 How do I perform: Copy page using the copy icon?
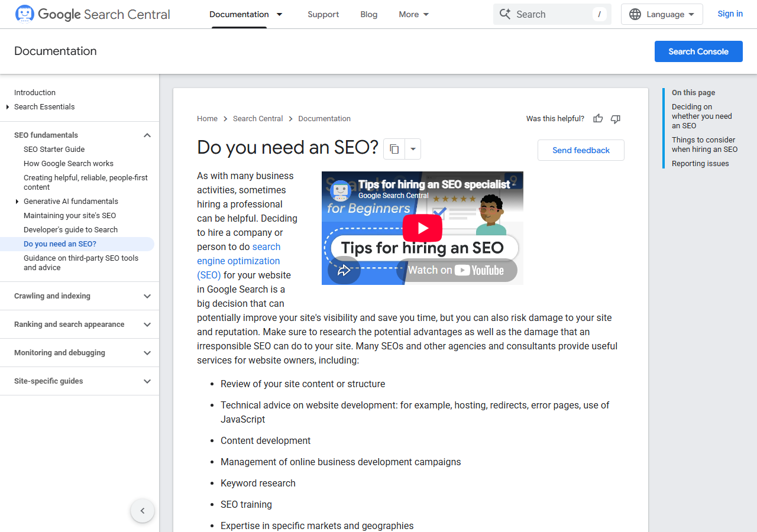click(394, 149)
